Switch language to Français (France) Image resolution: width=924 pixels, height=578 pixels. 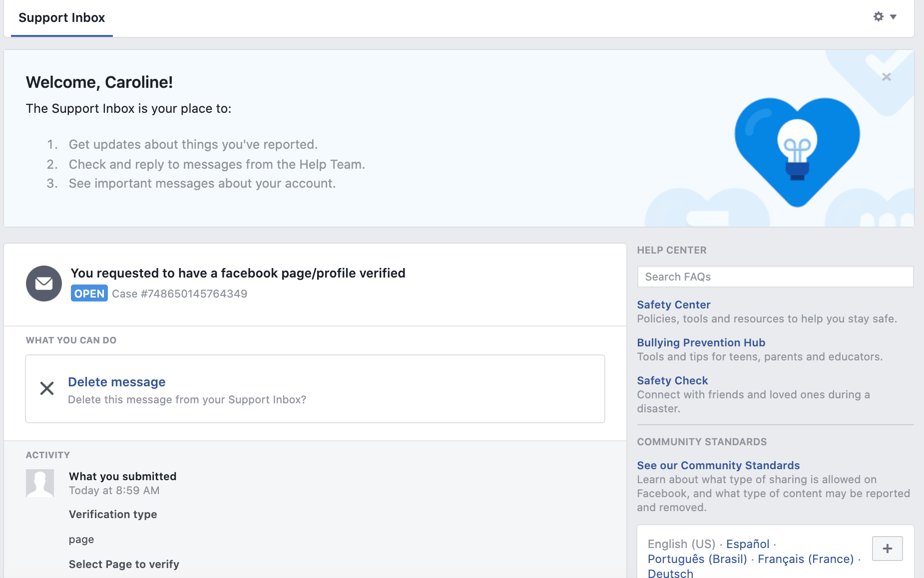[x=806, y=559]
